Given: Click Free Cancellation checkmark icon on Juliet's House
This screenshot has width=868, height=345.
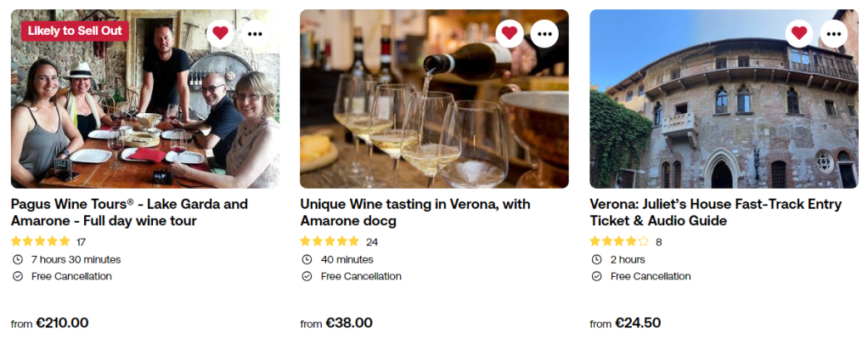Looking at the screenshot, I should [596, 276].
